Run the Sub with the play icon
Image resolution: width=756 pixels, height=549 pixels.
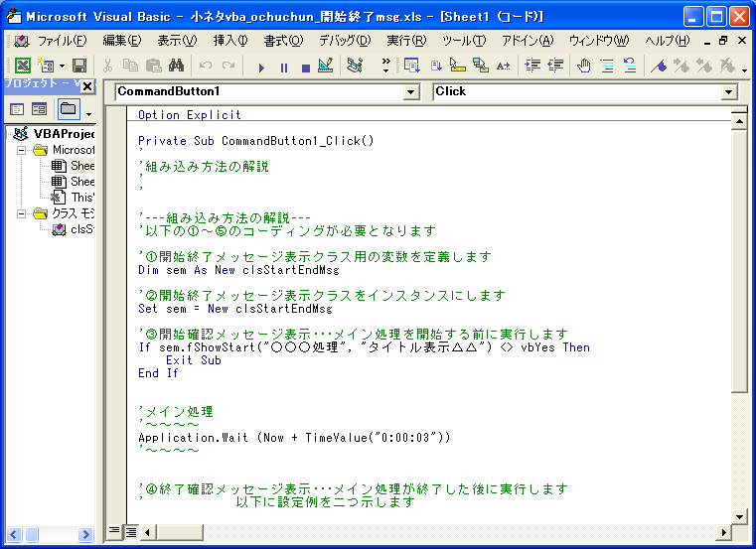[x=261, y=67]
